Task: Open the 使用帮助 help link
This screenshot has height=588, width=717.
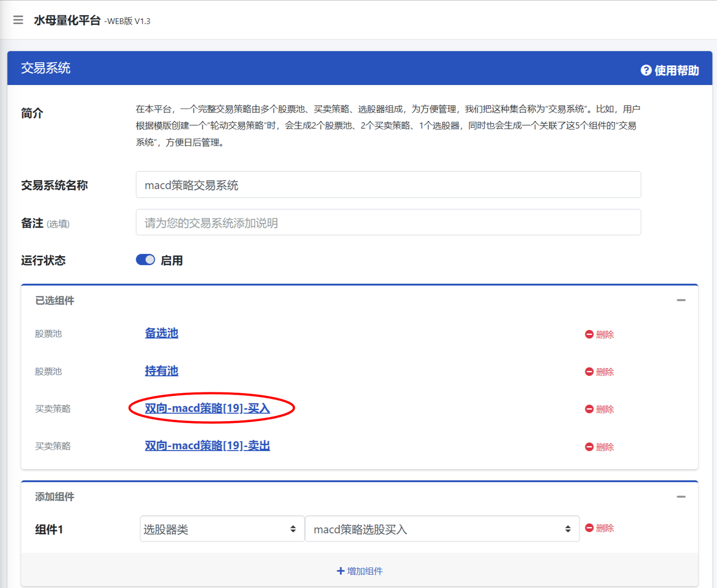Action: coord(670,70)
